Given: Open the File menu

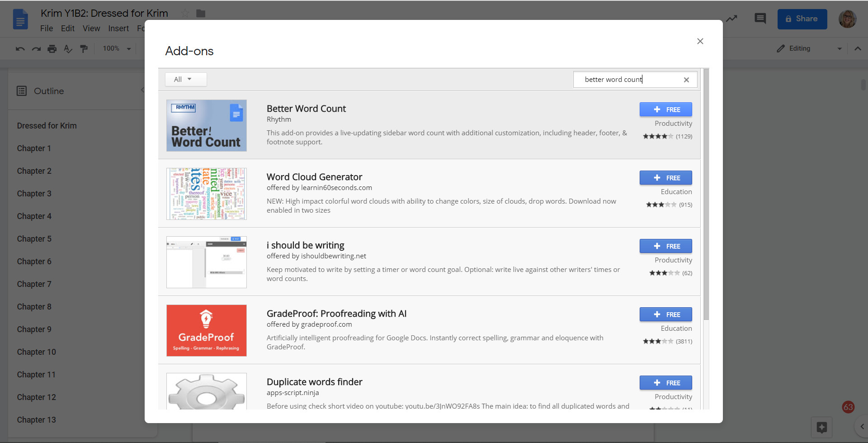Looking at the screenshot, I should (x=47, y=29).
